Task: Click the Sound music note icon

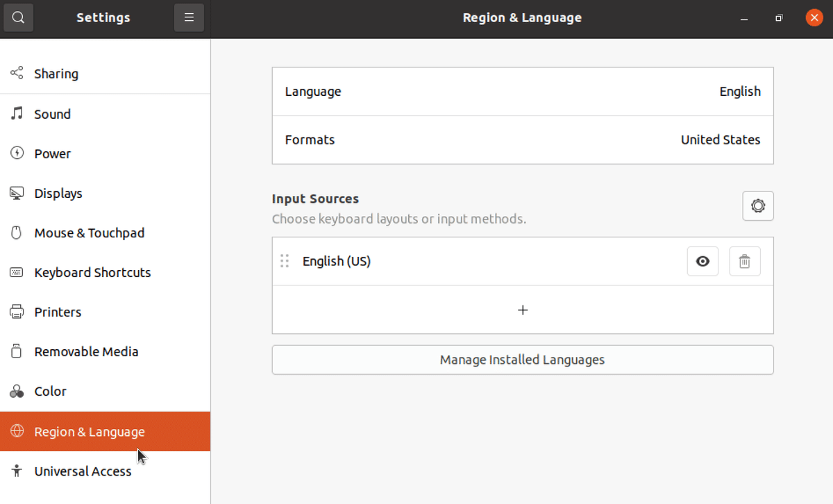Action: coord(17,113)
